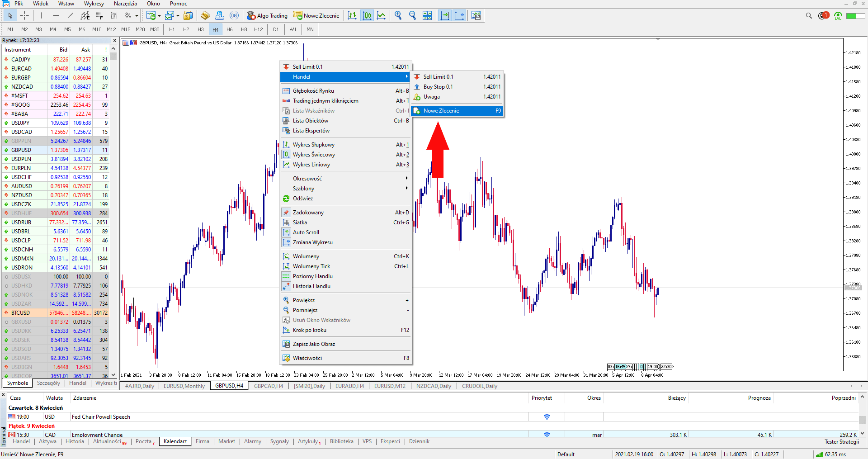
Task: Select the text label tool
Action: (114, 15)
